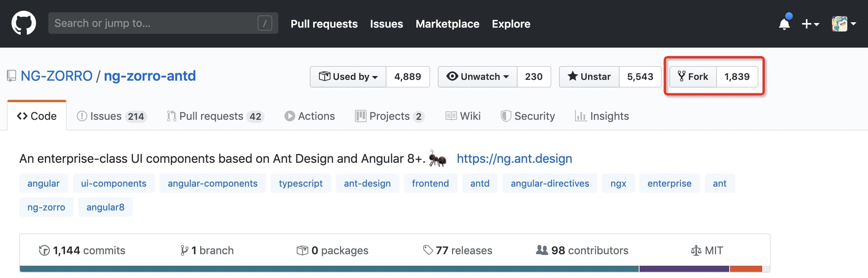The height and width of the screenshot is (278, 868).
Task: Select the ui-components topic tag
Action: (114, 184)
